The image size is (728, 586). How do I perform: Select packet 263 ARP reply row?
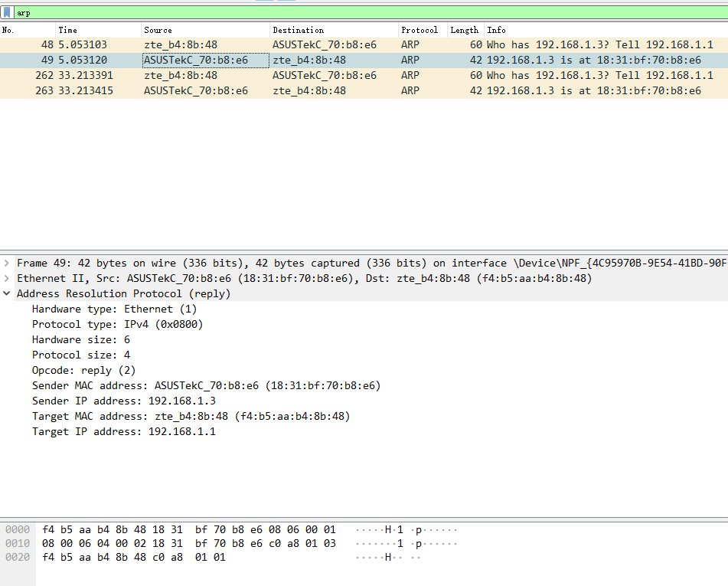click(x=306, y=90)
